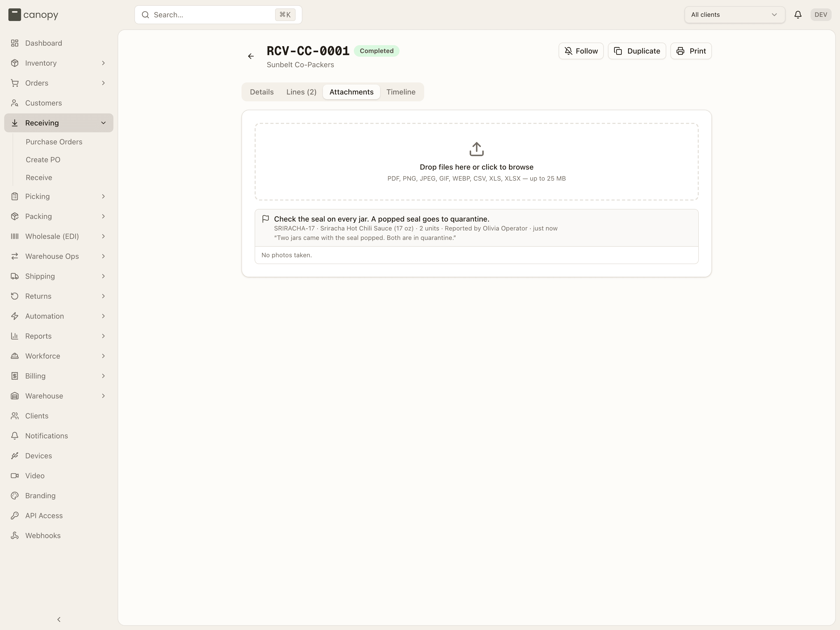
Task: Click the upload icon in drop zone
Action: click(476, 149)
